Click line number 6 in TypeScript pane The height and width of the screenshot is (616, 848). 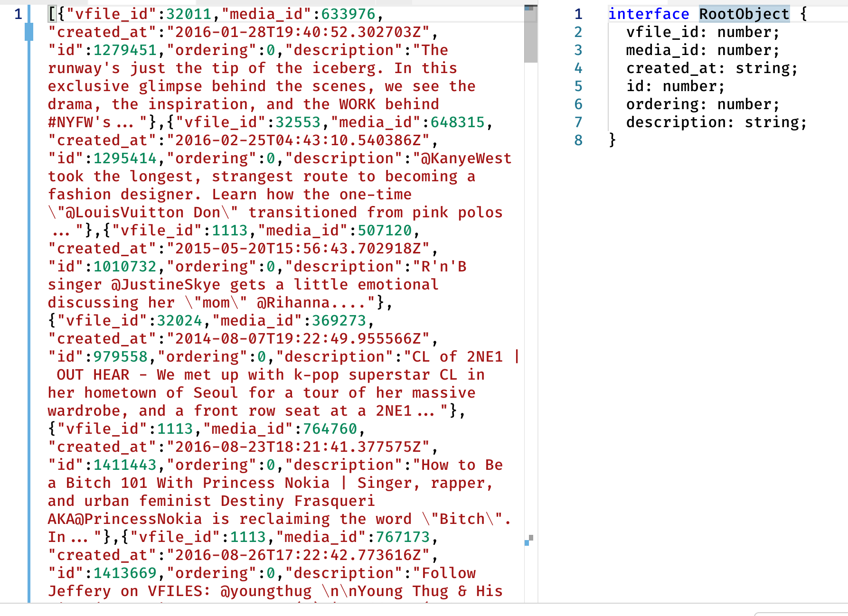(578, 104)
